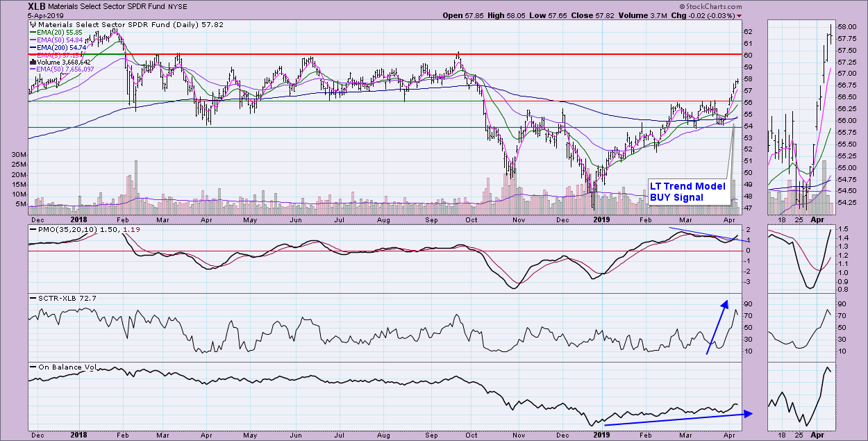The height and width of the screenshot is (441, 868).
Task: Click the -2 label on PMO axis
Action: click(747, 271)
